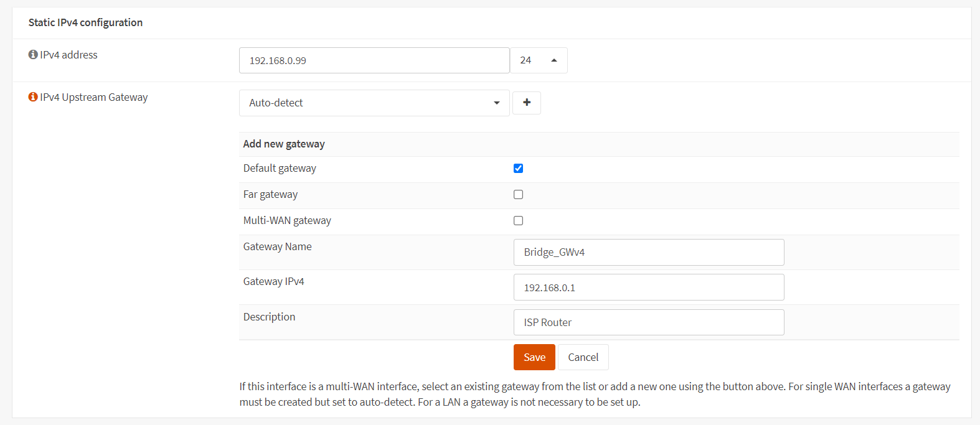Viewport: 980px width, 425px height.
Task: Click the Static IPv4 configuration heading
Action: (x=85, y=22)
